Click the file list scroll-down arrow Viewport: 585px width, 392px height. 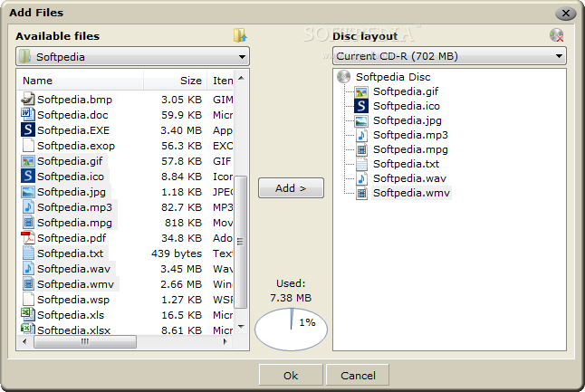pos(241,327)
